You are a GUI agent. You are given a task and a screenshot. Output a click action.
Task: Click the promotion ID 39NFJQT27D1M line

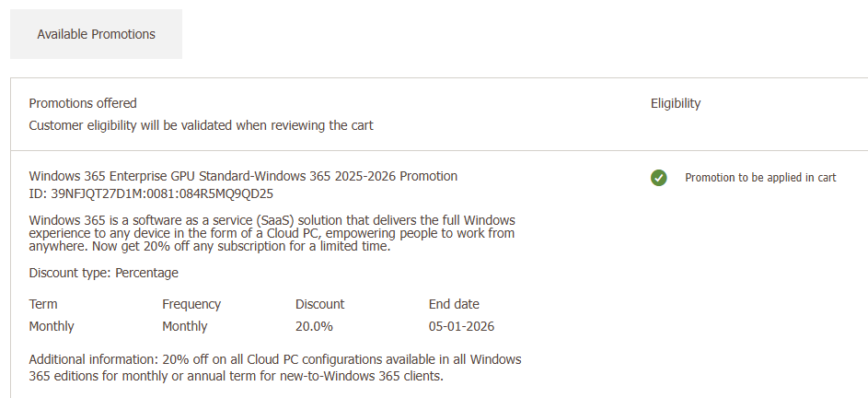click(151, 193)
